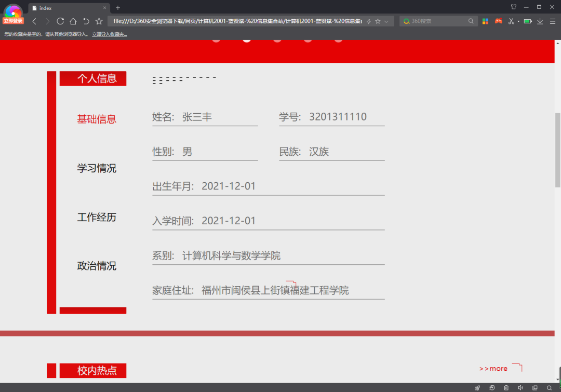
Task: Click the zoom magnifier in status bar
Action: [x=549, y=388]
